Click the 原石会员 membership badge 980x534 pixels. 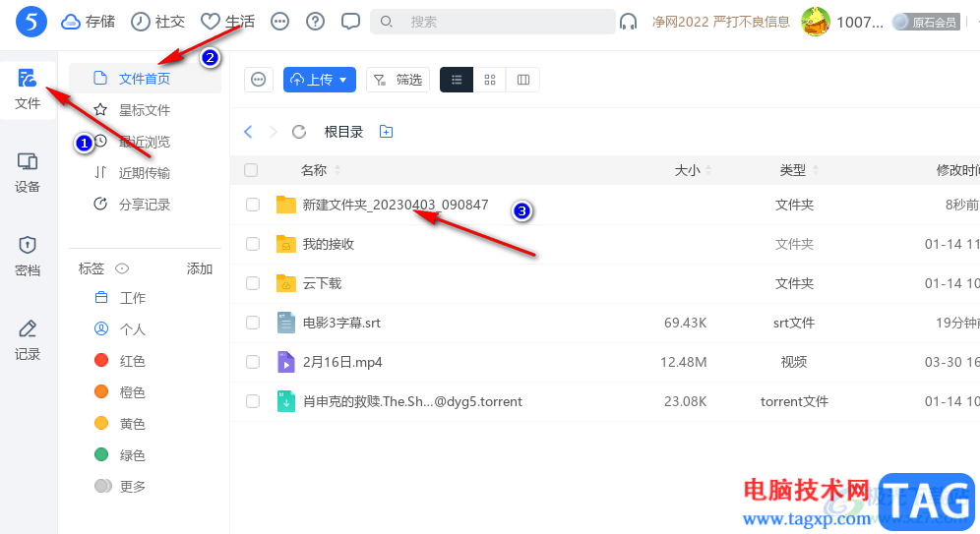926,22
